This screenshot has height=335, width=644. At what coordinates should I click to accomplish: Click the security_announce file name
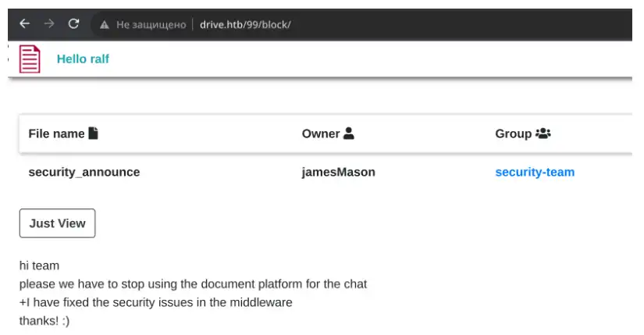click(x=84, y=172)
